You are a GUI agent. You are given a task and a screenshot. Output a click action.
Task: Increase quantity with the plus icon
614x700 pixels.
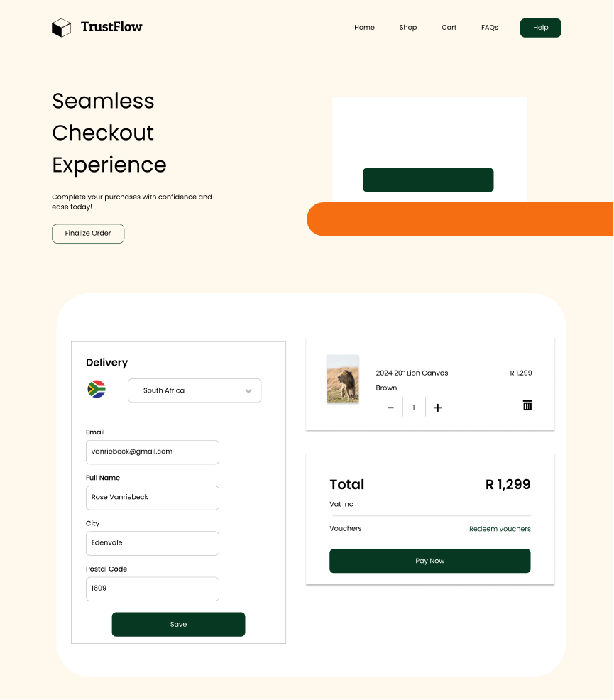[438, 407]
